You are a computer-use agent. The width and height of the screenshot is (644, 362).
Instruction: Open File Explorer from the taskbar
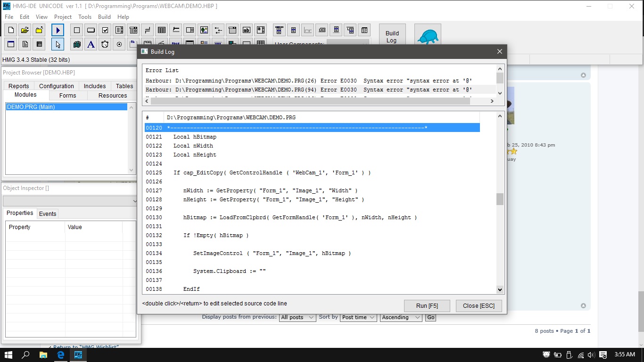tap(43, 355)
